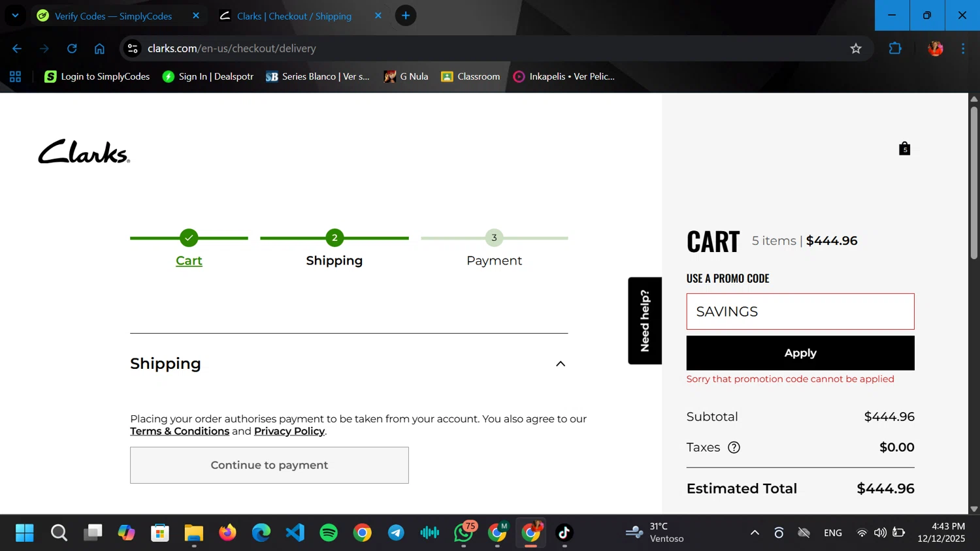This screenshot has height=551, width=980.
Task: Open the browser extensions puzzle icon
Action: 895,48
